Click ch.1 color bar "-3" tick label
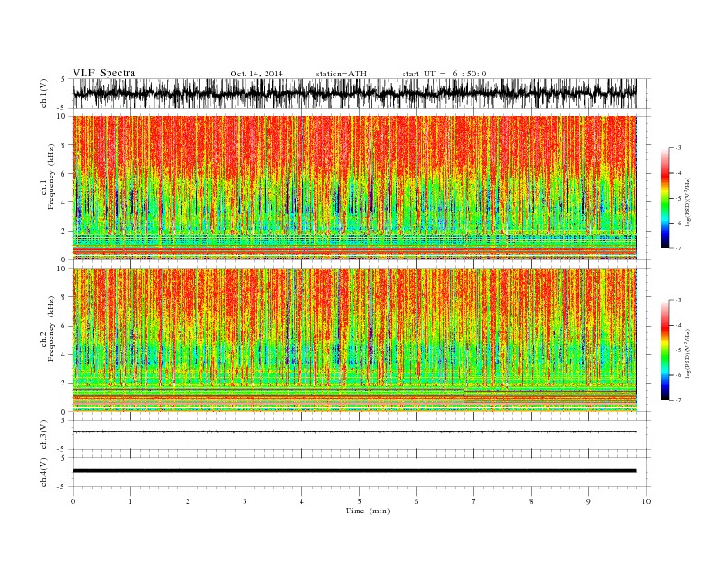Viewport: 728px width, 563px height. coord(678,148)
